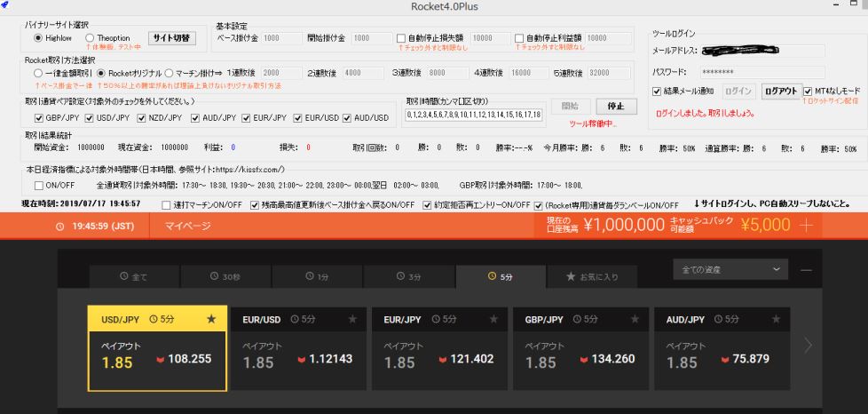Uncheck the EUR/USD currency pair checkbox
This screenshot has height=414, width=868.
point(298,118)
